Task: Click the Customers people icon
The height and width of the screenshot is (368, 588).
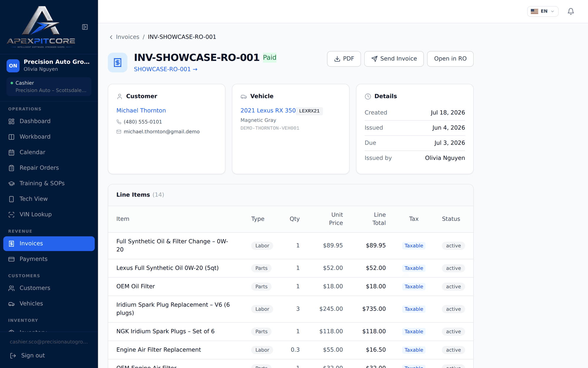Action: pyautogui.click(x=11, y=288)
